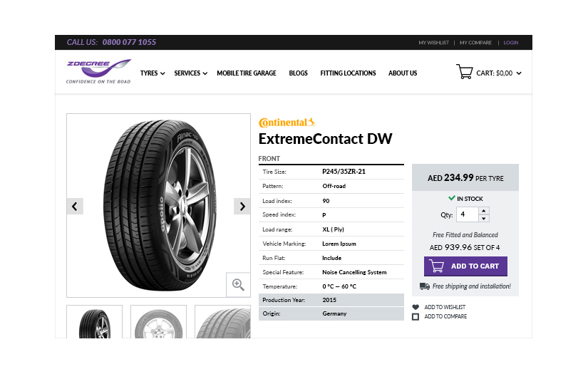
Task: Select first tyre thumbnail
Action: [95, 322]
